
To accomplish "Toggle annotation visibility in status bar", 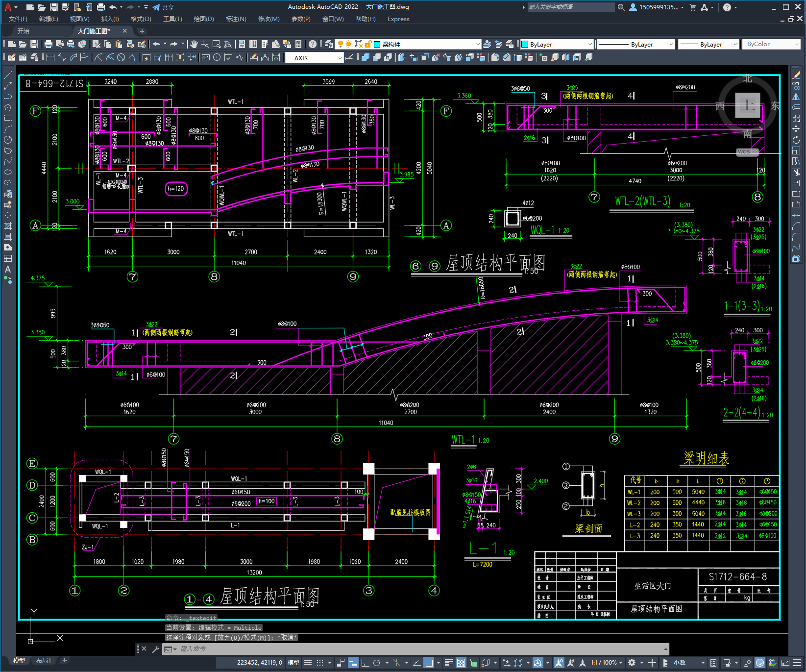I will 559,663.
